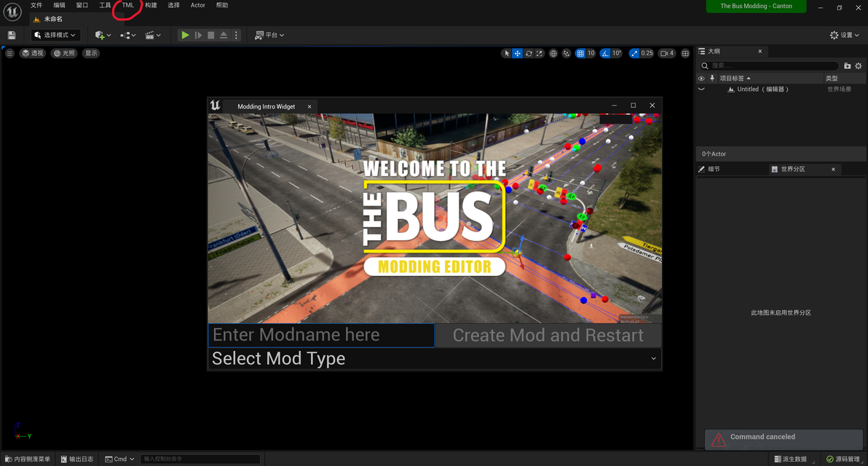Open the Sequencer cinematics clapperboard dropdown

(x=153, y=35)
